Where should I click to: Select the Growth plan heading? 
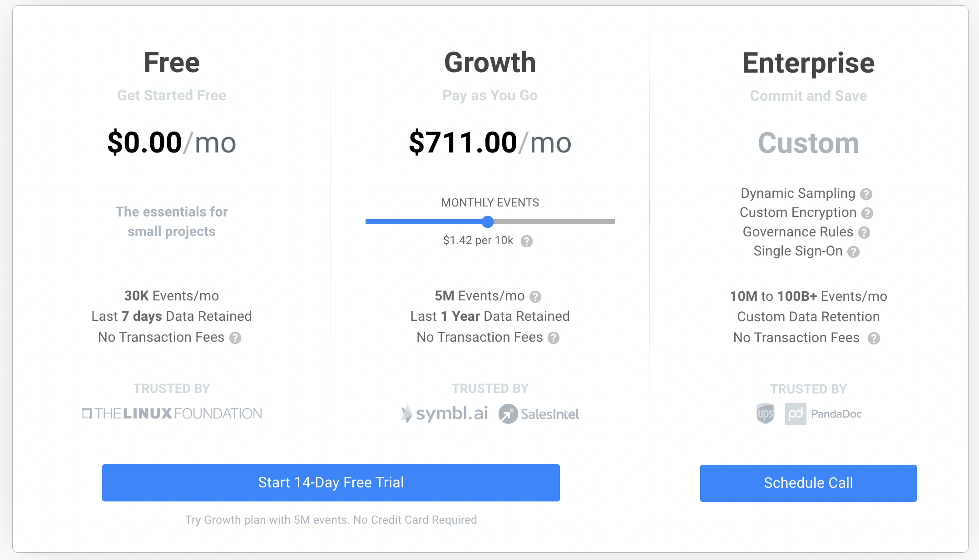point(490,63)
